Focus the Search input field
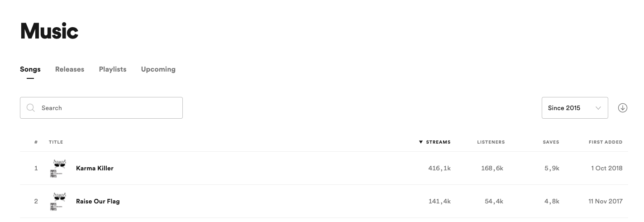Screen dimensions: 644x222 click(x=101, y=108)
